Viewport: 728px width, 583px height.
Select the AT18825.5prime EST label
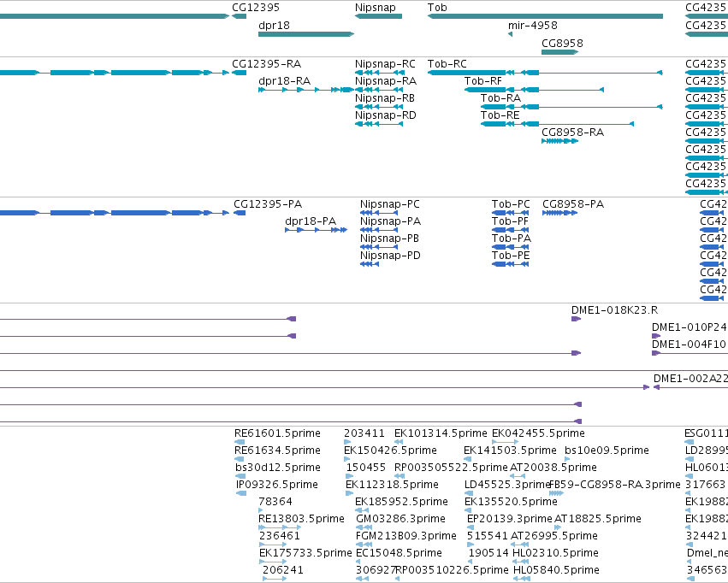[598, 519]
